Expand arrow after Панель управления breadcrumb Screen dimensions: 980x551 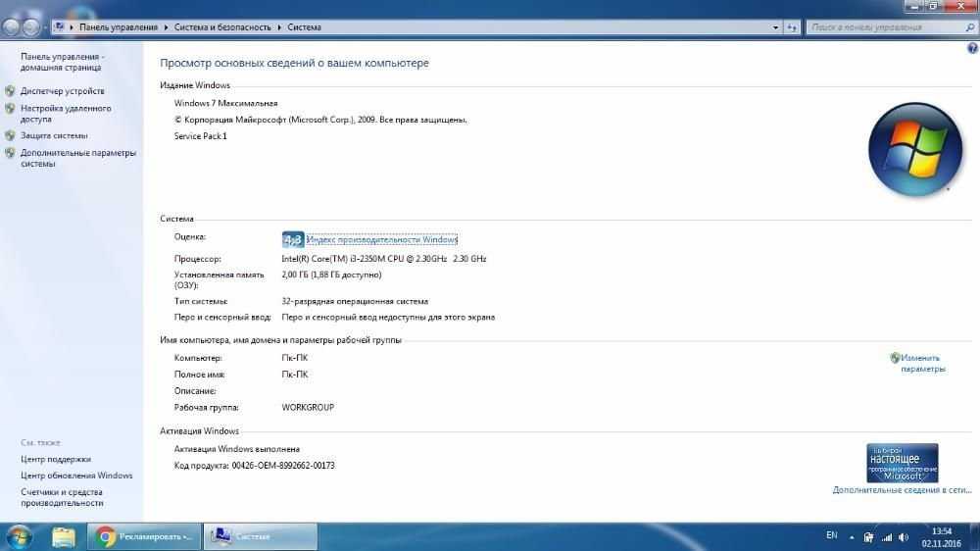(167, 27)
